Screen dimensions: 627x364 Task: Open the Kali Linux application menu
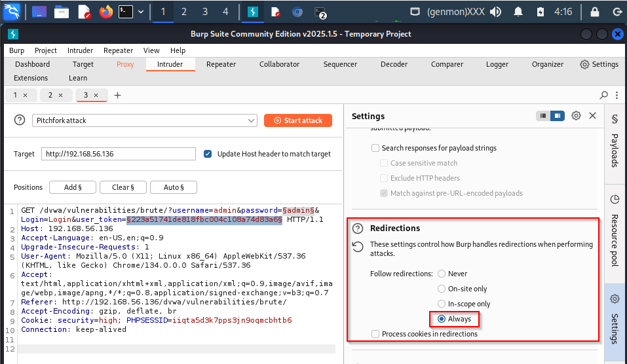click(12, 12)
